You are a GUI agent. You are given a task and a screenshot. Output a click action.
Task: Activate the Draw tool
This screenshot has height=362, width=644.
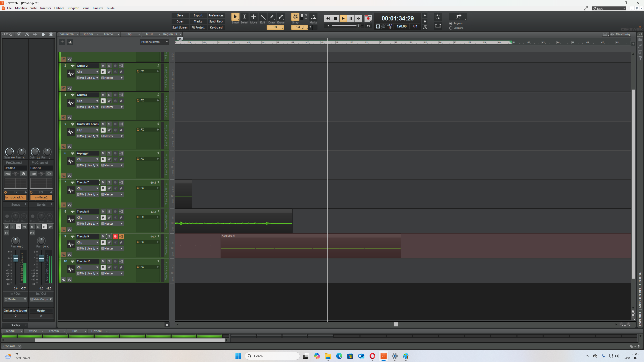pyautogui.click(x=272, y=17)
